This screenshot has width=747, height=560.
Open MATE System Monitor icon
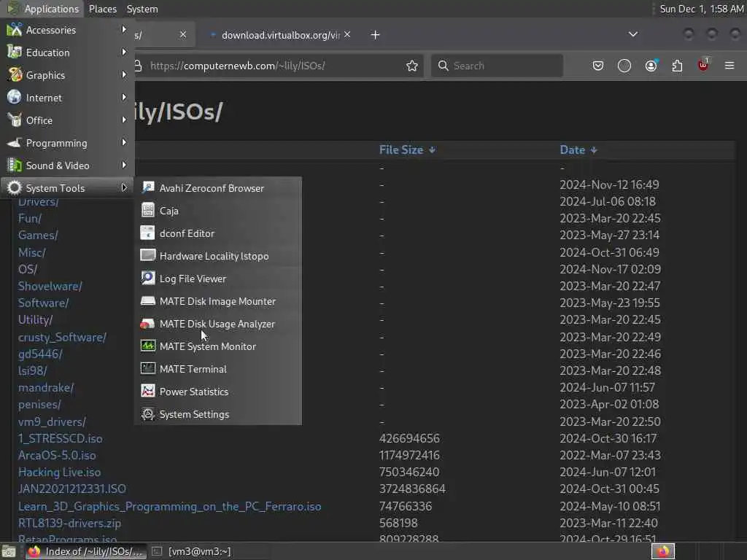(147, 346)
